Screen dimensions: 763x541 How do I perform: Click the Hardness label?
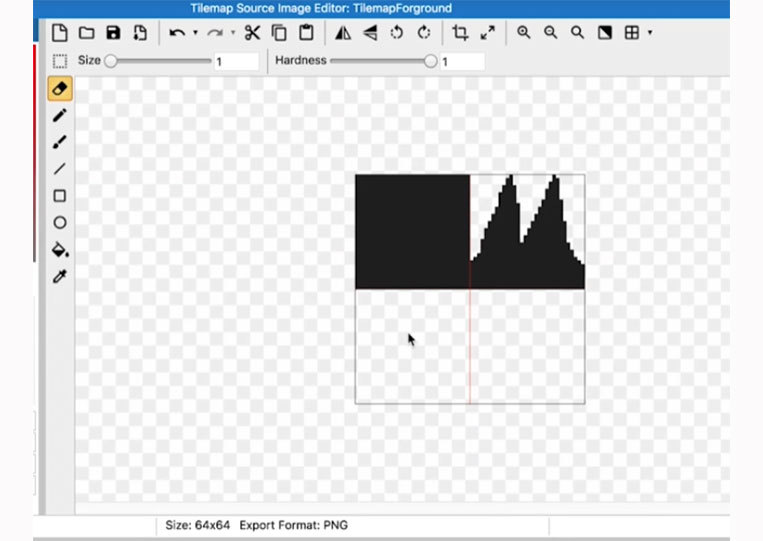click(301, 60)
